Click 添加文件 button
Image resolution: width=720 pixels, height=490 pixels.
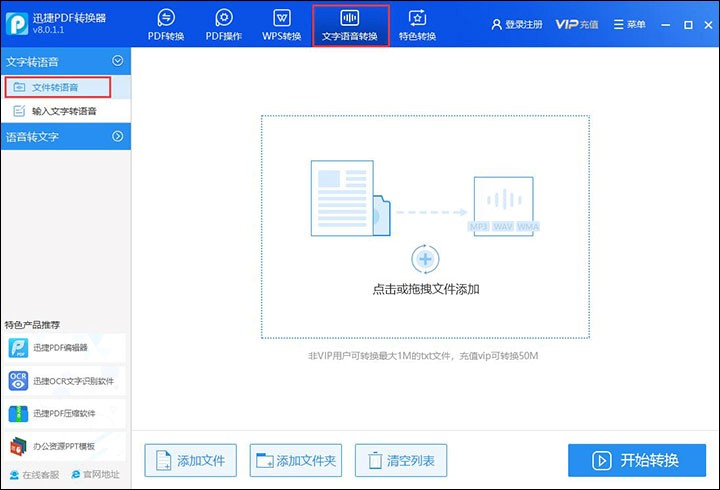(191, 460)
